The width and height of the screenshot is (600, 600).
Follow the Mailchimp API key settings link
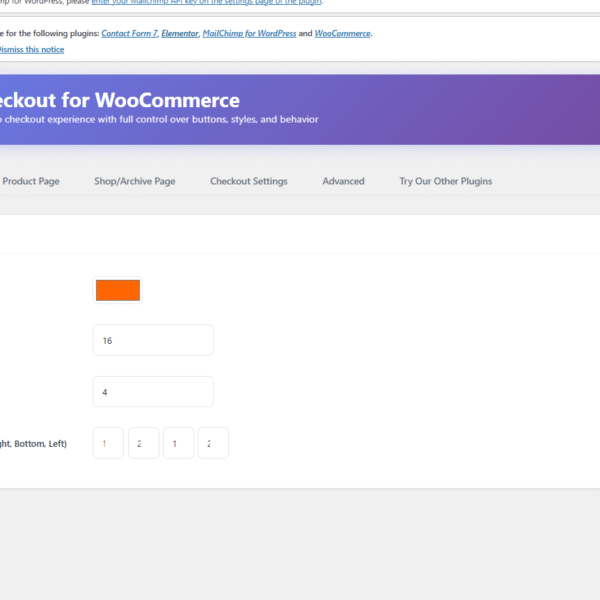207,2
